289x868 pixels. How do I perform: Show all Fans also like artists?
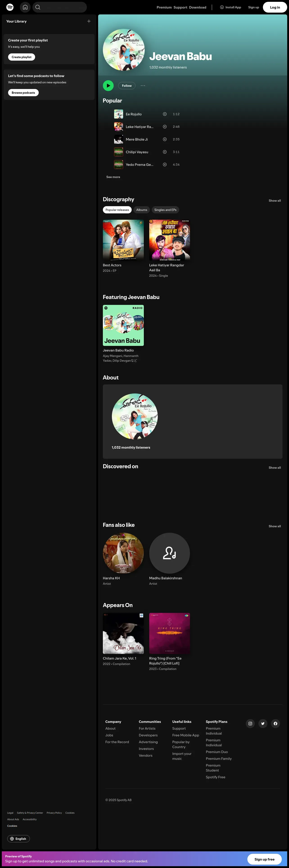tap(275, 526)
